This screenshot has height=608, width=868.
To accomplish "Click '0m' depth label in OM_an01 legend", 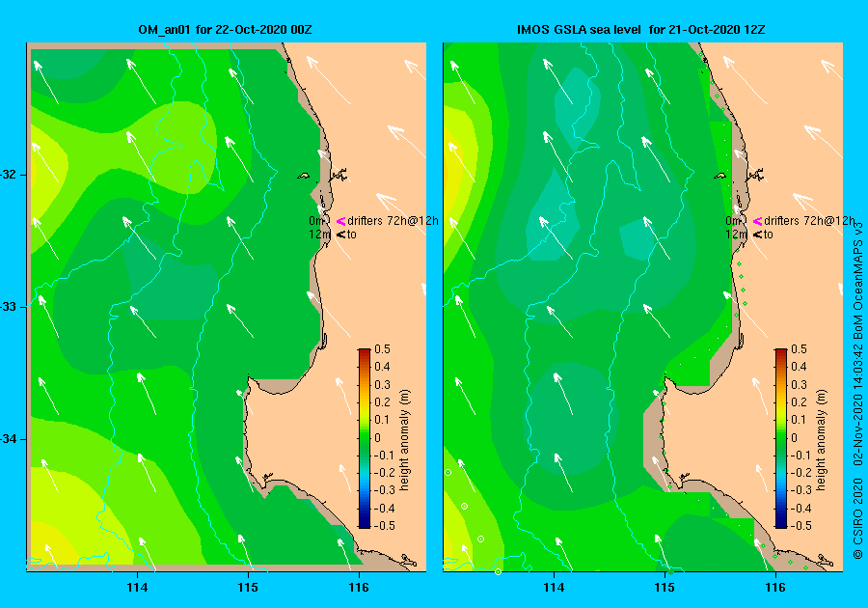I will 316,221.
